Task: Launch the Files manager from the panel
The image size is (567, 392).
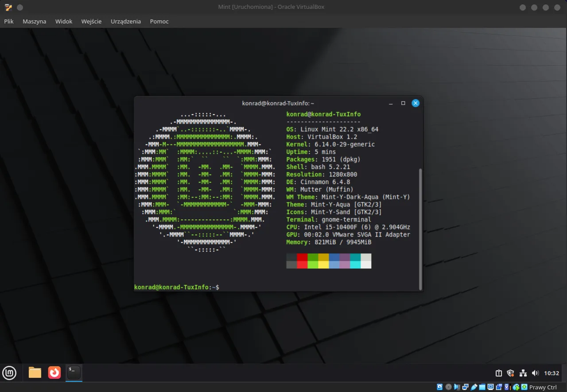Action: point(35,373)
